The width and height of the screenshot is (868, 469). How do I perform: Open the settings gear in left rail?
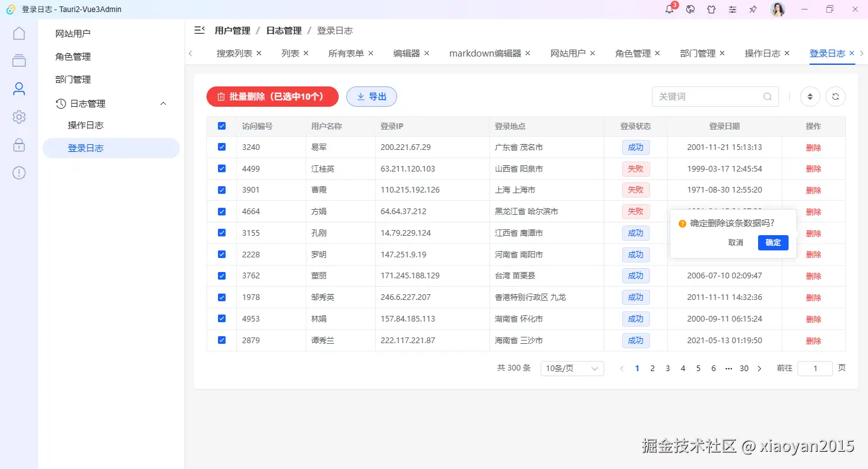pos(18,116)
